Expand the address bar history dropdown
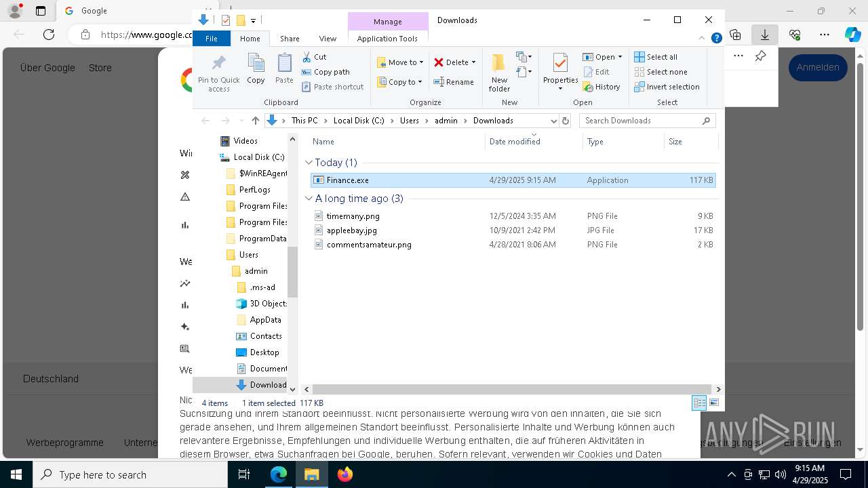Screen dimensions: 868x488 (x=553, y=121)
